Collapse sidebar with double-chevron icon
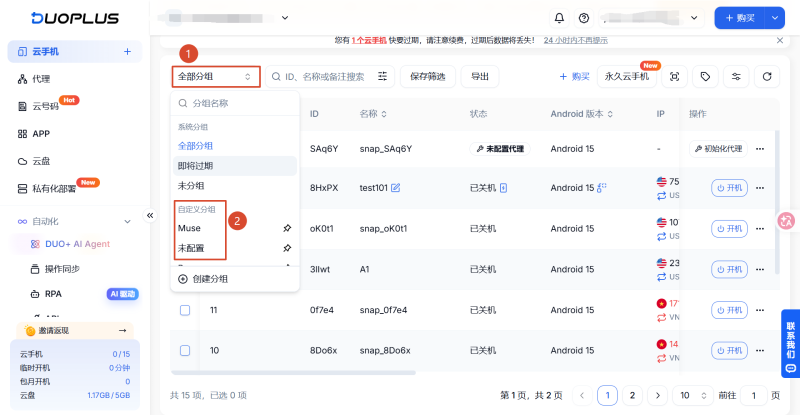Screen dimensions: 800x415 (150, 215)
